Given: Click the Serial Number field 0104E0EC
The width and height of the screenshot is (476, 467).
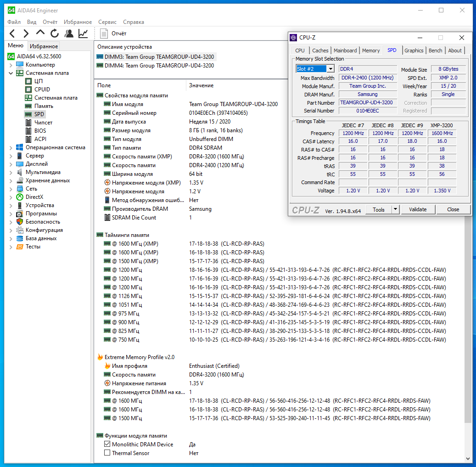Looking at the screenshot, I should coord(368,111).
